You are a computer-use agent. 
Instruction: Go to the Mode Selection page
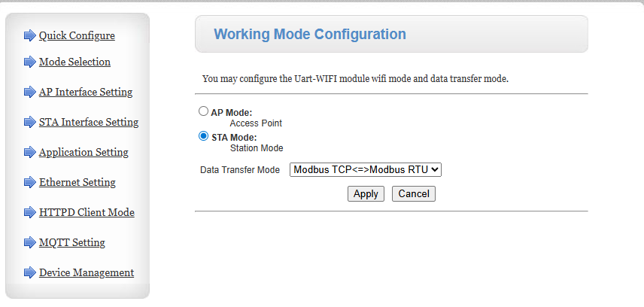tap(74, 62)
